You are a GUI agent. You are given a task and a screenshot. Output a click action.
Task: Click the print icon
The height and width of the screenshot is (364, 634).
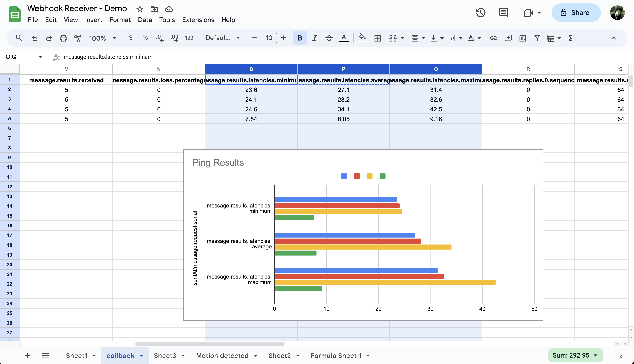pos(63,38)
